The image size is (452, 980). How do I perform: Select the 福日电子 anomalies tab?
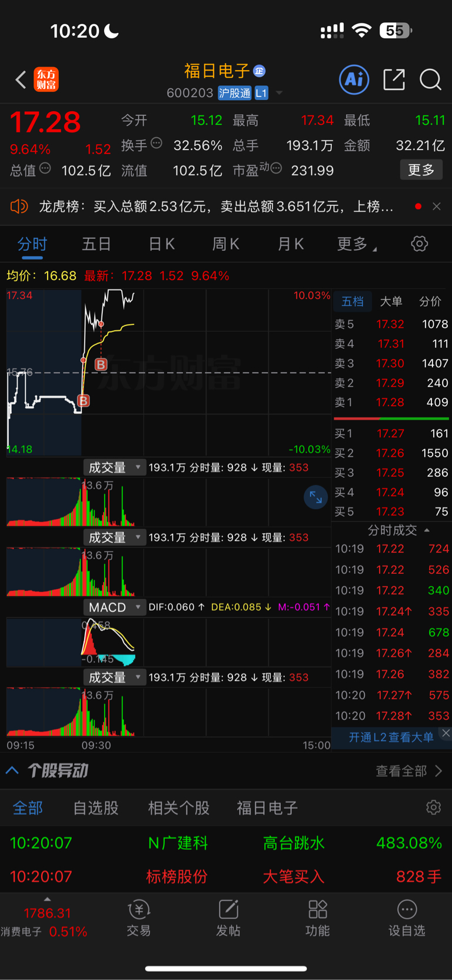[x=267, y=808]
